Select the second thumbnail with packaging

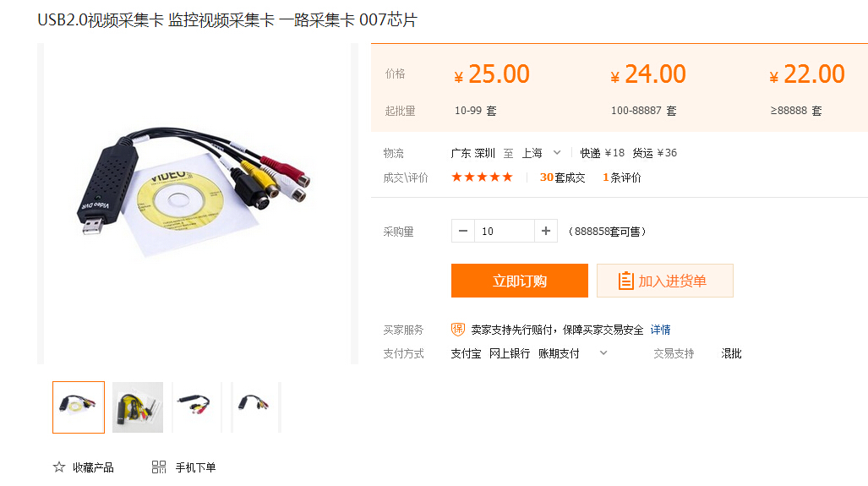point(138,407)
